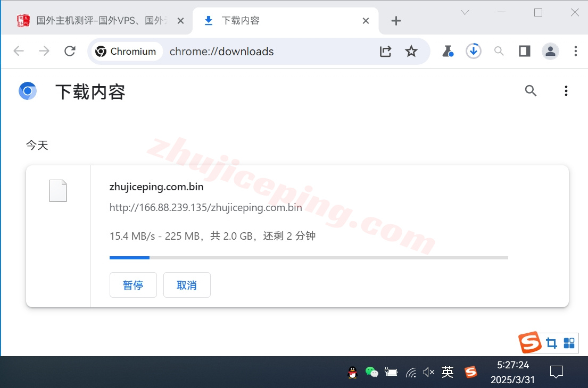
Task: Click the browser forward arrow
Action: pyautogui.click(x=44, y=51)
